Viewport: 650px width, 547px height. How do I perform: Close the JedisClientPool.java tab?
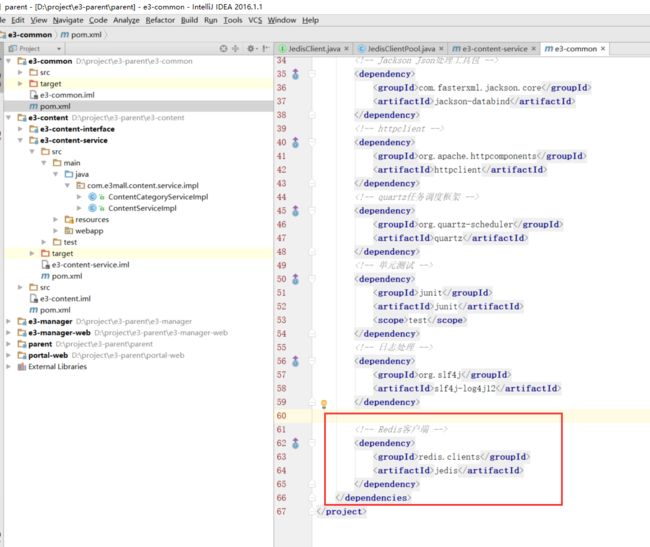coord(441,49)
